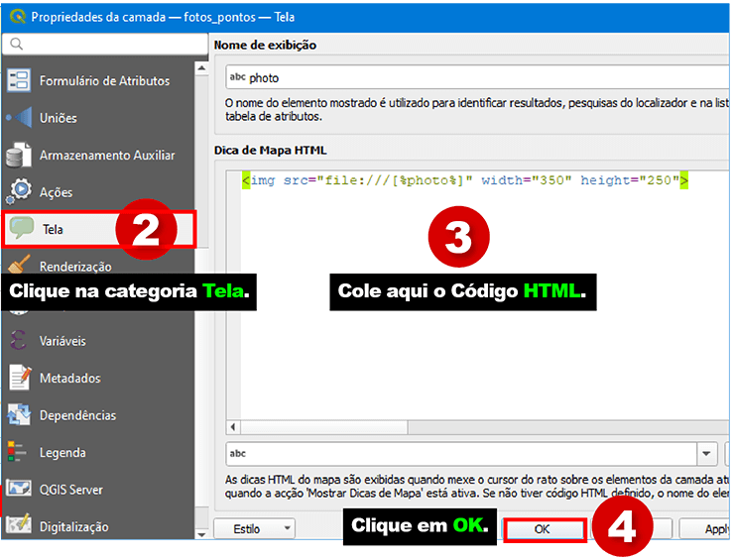Screen dimensions: 733x560
Task: Click the OK button
Action: click(543, 529)
